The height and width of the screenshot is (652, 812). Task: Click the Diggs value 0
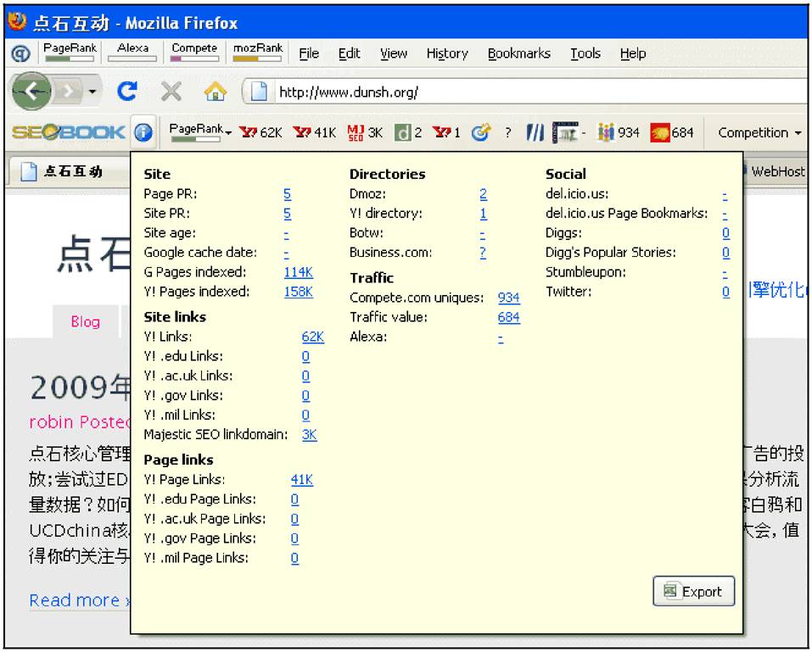726,233
